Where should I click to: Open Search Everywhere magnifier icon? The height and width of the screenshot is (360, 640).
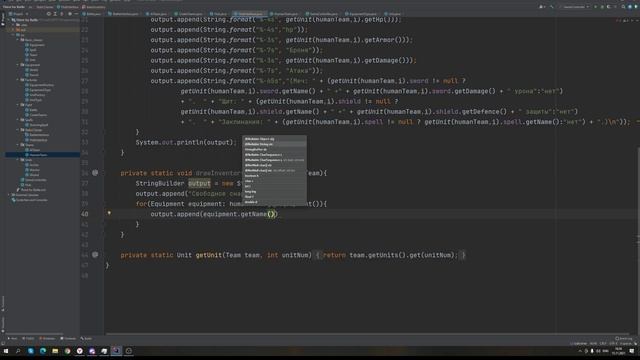pyautogui.click(x=623, y=7)
